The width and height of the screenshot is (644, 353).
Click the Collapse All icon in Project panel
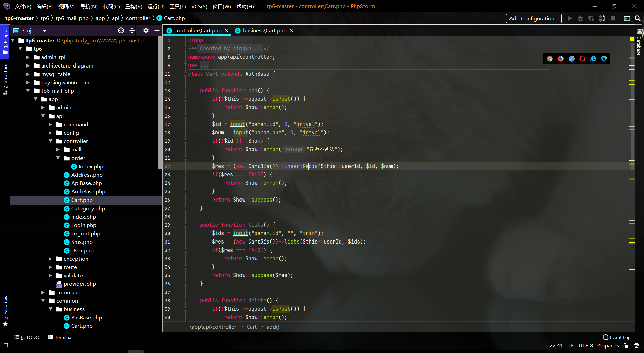(x=132, y=30)
